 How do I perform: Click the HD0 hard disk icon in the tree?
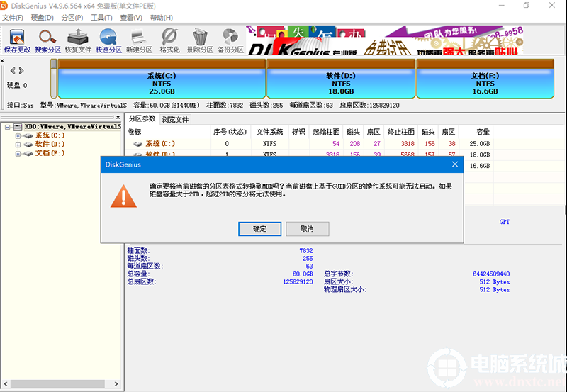coord(17,127)
